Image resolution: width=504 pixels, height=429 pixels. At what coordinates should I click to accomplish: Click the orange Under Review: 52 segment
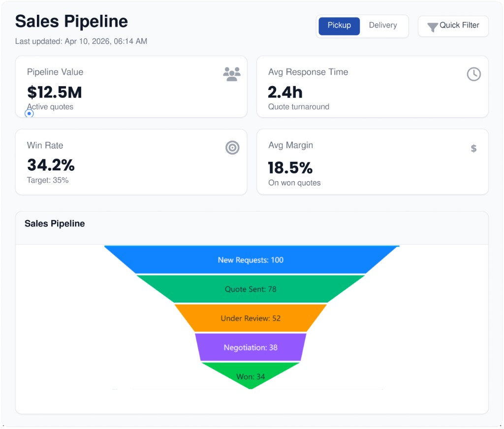click(251, 318)
